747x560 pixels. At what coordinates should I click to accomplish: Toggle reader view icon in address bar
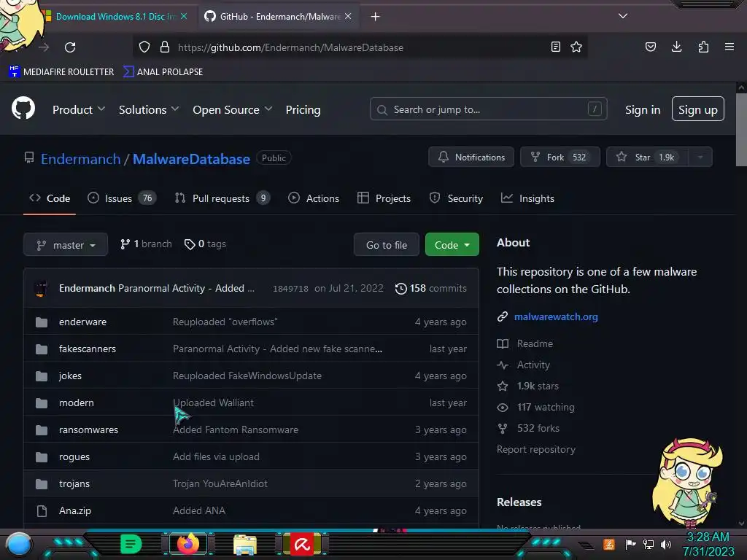tap(555, 47)
